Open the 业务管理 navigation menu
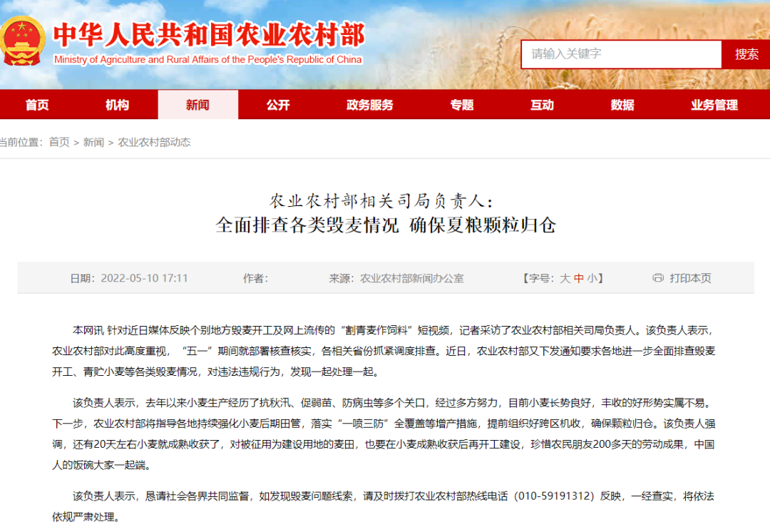The image size is (770, 532). coord(715,104)
